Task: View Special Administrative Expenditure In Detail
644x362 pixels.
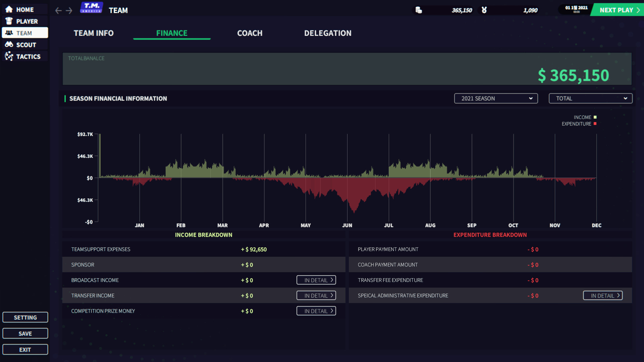Action: (602, 296)
